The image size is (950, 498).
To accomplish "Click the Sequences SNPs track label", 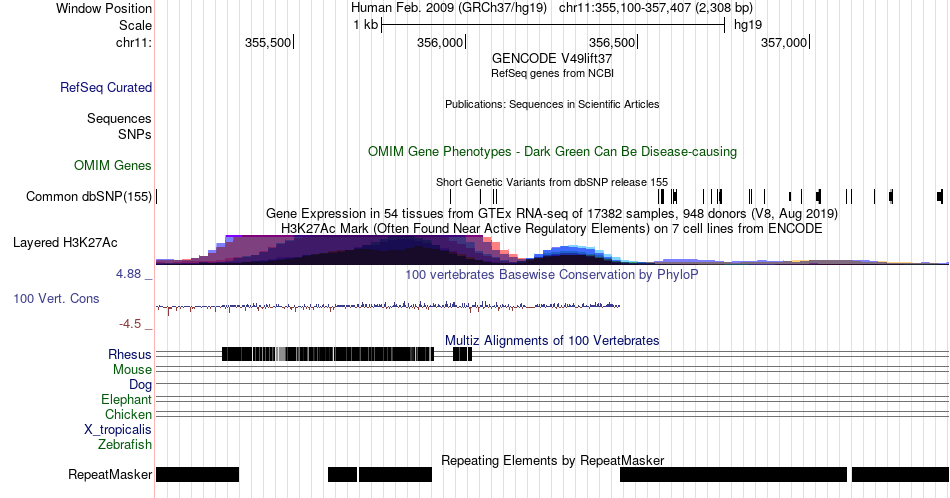I will pos(119,126).
